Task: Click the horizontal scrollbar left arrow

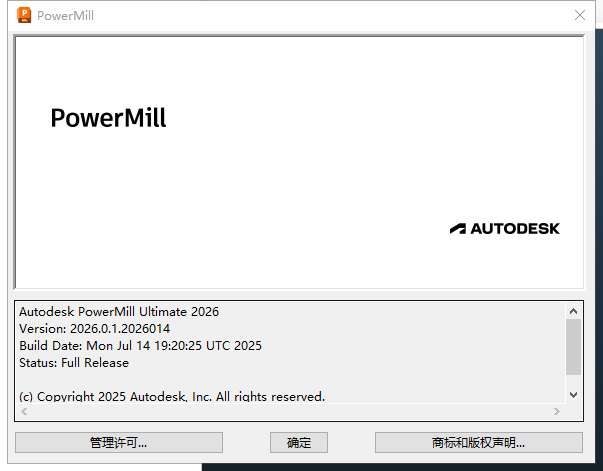Action: [24, 411]
